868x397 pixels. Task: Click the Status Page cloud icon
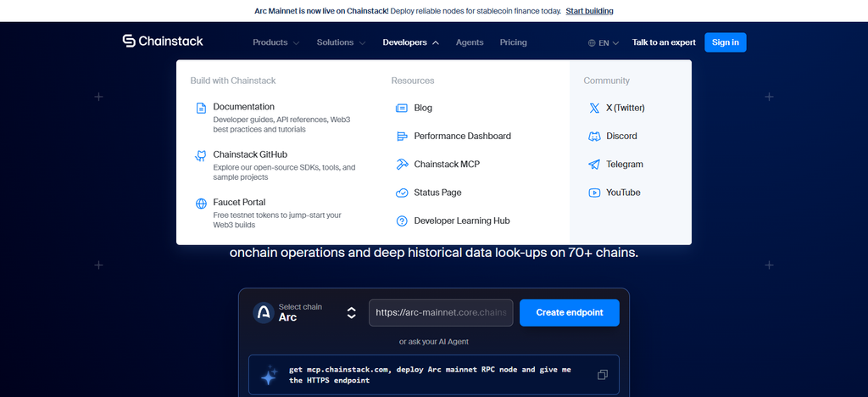[402, 193]
